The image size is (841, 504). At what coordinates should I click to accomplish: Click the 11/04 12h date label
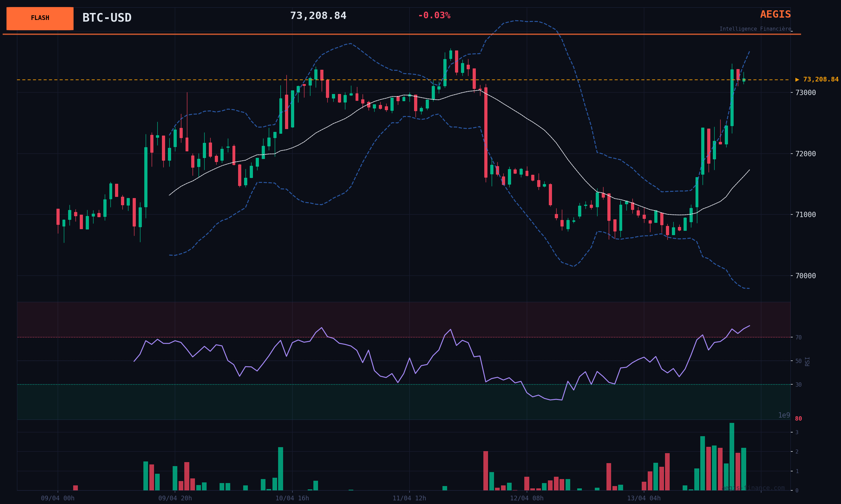(x=409, y=498)
